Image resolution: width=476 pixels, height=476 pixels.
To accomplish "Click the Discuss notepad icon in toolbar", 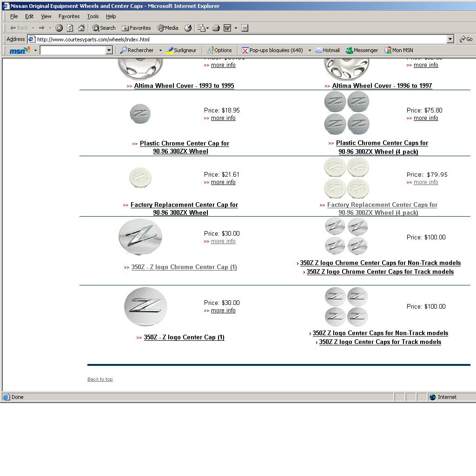I will 245,28.
